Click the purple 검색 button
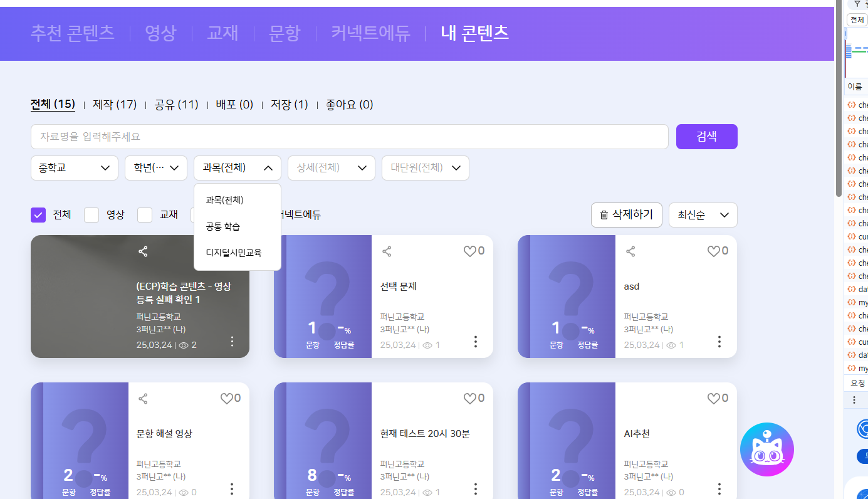The image size is (868, 499). click(706, 137)
